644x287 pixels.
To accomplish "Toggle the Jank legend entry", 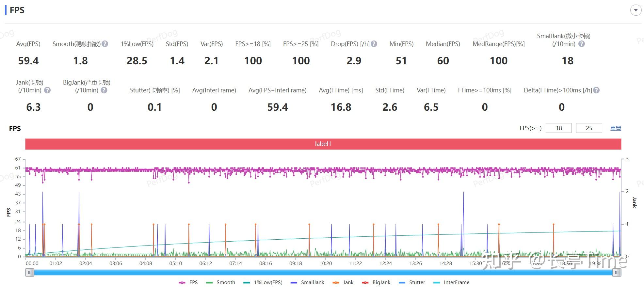I will (343, 282).
